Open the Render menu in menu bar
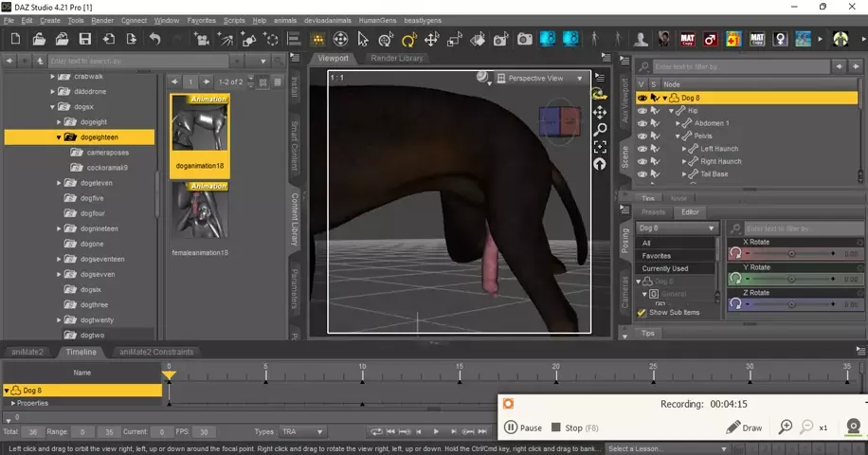 [102, 20]
